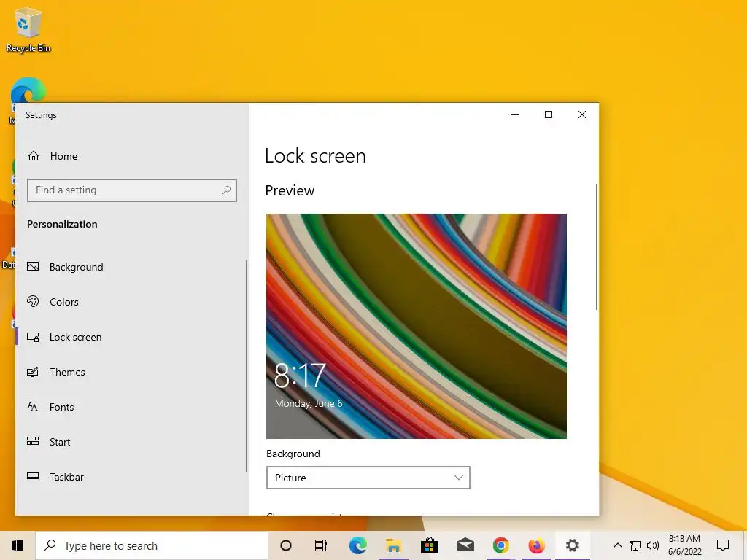The height and width of the screenshot is (560, 747).
Task: Click the Settings gear taskbar icon
Action: (x=572, y=545)
